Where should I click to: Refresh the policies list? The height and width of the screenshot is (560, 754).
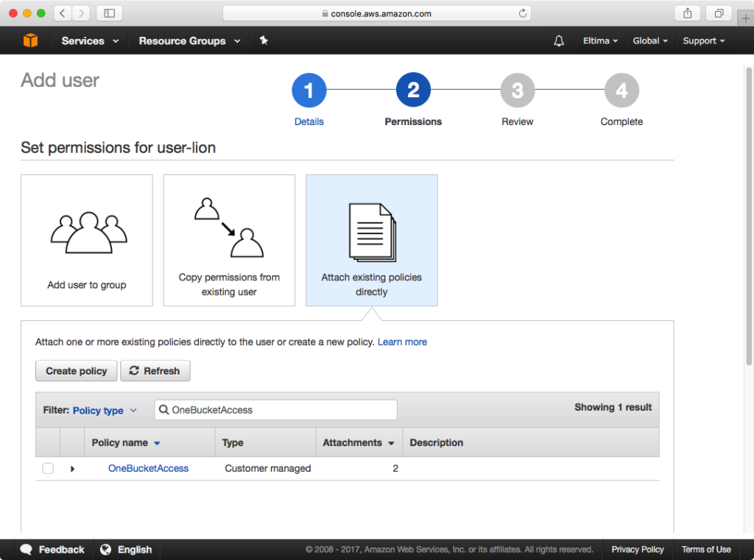click(155, 370)
